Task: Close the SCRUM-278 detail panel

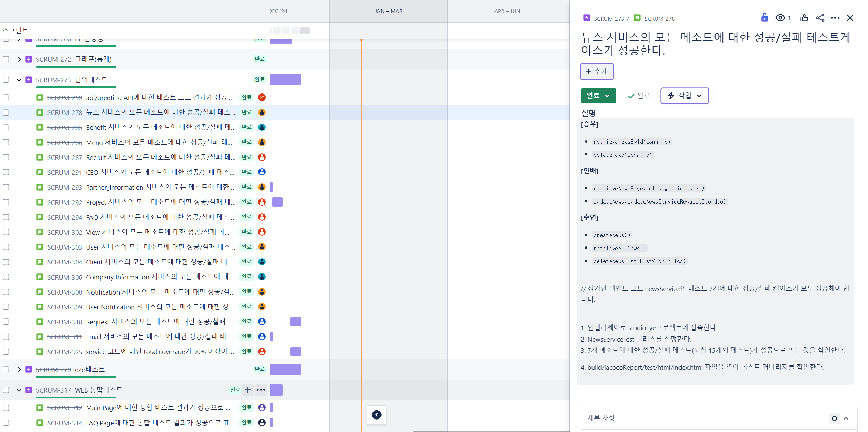Action: (850, 18)
